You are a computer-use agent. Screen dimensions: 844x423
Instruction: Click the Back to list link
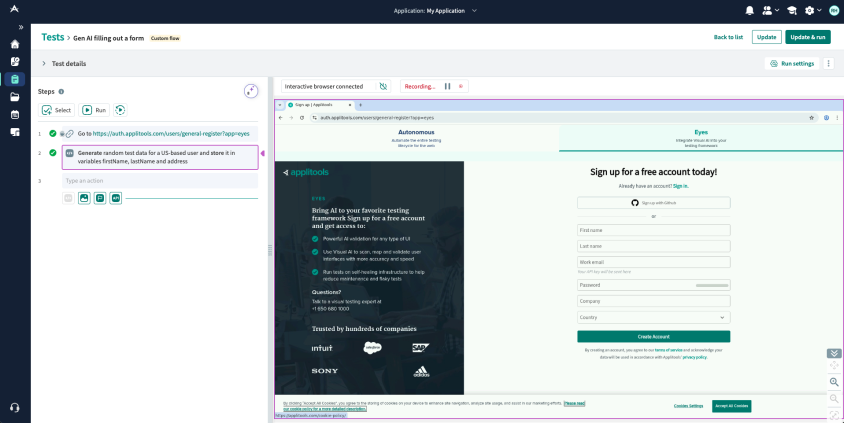tap(727, 37)
